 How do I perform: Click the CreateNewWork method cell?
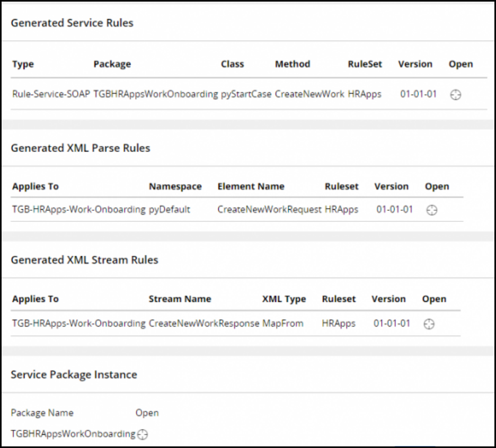[309, 94]
